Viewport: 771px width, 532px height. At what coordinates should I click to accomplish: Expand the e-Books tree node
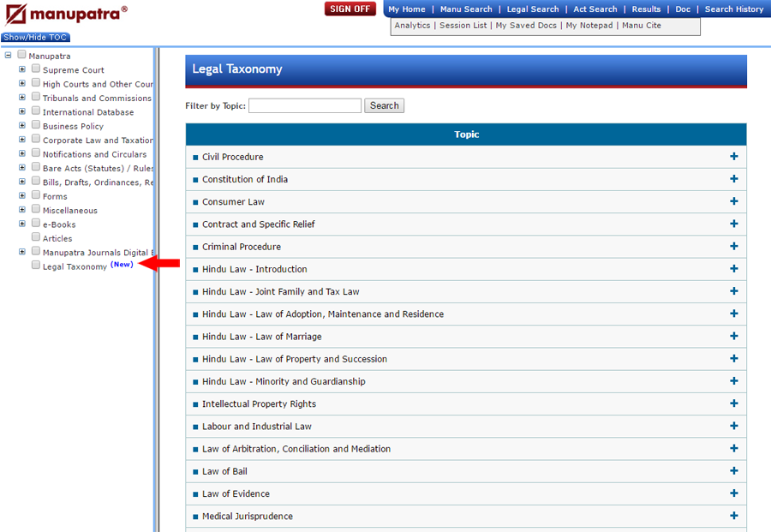[22, 224]
